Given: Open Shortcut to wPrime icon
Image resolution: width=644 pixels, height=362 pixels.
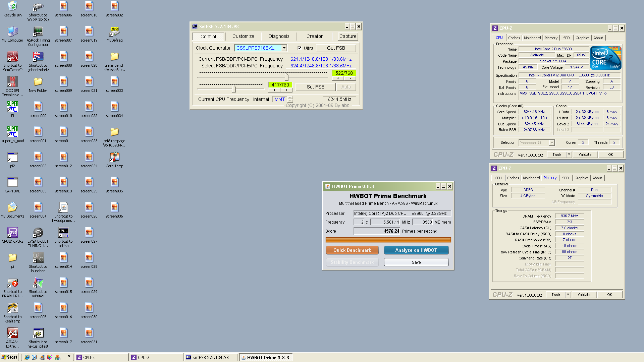Looking at the screenshot, I should [38, 288].
